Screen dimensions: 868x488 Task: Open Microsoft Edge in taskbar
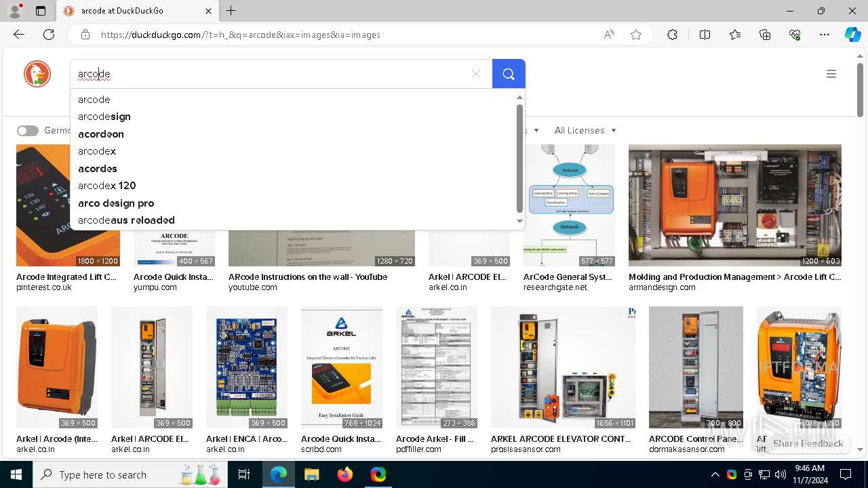pos(279,474)
